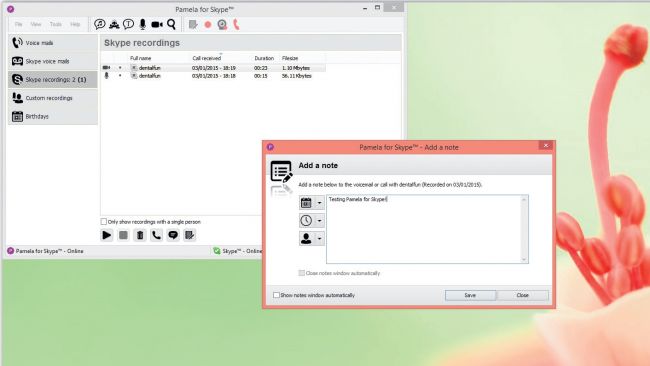Click the group conference toolbar icon
Image resolution: width=650 pixels, height=366 pixels.
114,24
